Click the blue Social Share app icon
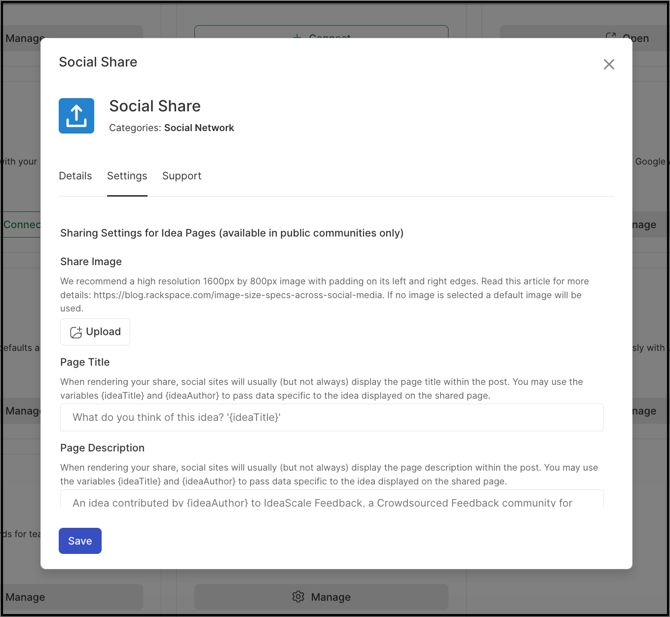 click(x=76, y=116)
